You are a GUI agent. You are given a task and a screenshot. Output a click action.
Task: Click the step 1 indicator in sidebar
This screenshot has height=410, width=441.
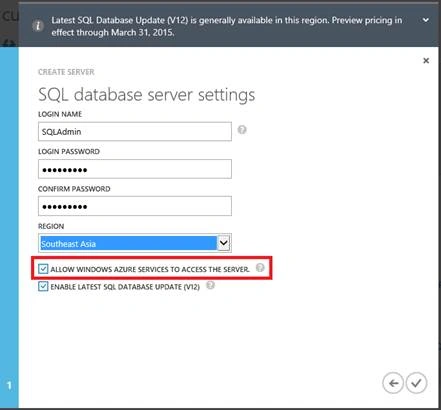coord(9,386)
